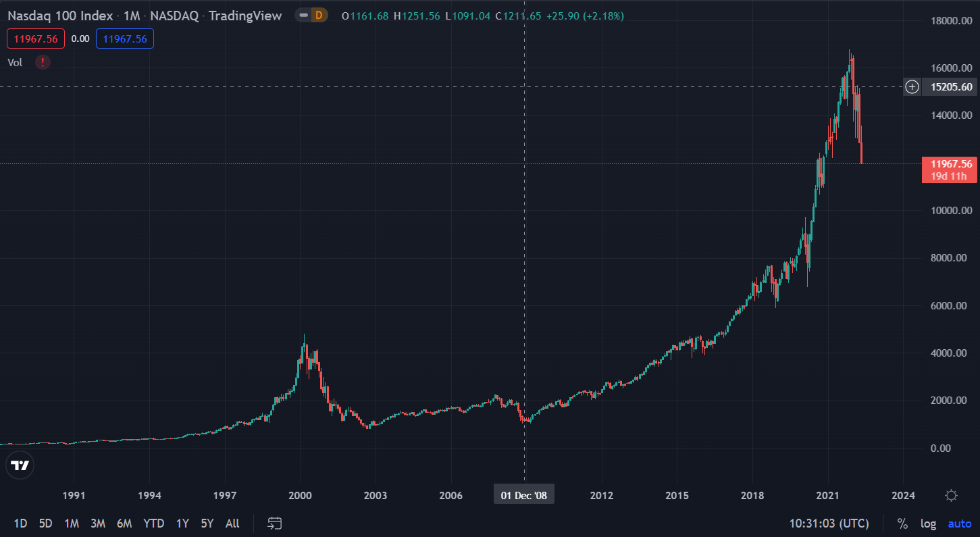Click the 01 Dec '08 date label
The image size is (980, 537).
pos(523,496)
